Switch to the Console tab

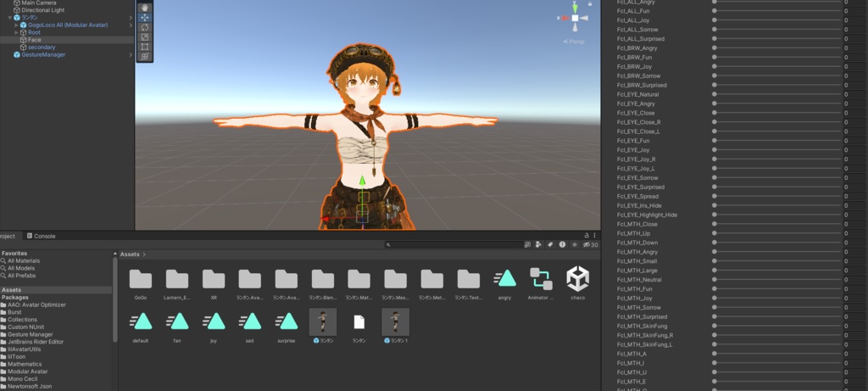[x=41, y=236]
